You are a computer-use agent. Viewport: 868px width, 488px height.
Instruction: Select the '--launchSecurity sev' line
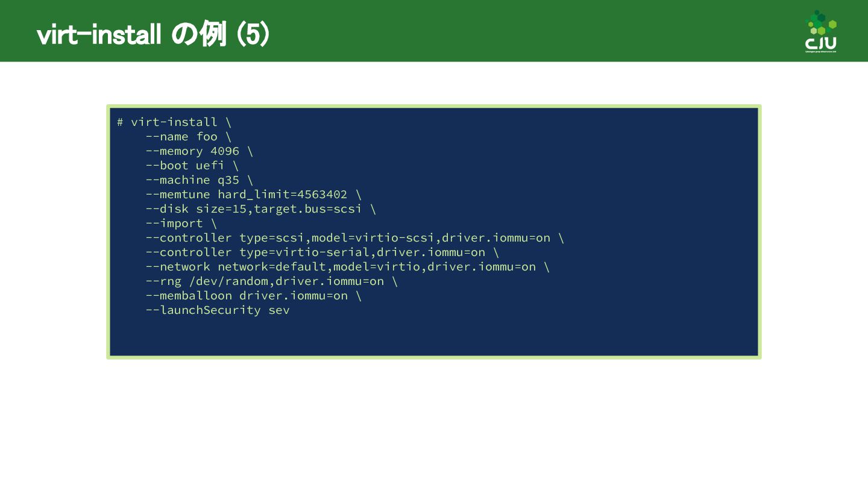pyautogui.click(x=217, y=310)
